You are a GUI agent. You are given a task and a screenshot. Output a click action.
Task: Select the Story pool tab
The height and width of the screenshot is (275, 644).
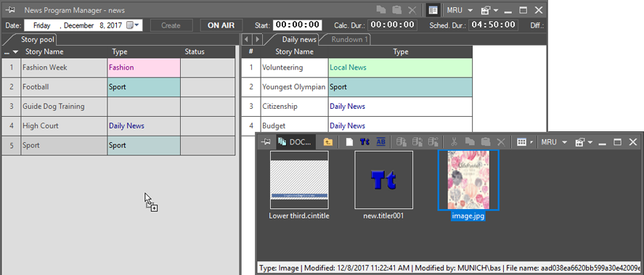pos(38,40)
